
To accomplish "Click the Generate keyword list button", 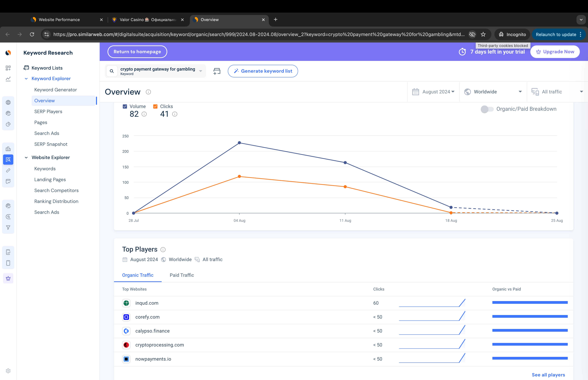I will pos(263,71).
